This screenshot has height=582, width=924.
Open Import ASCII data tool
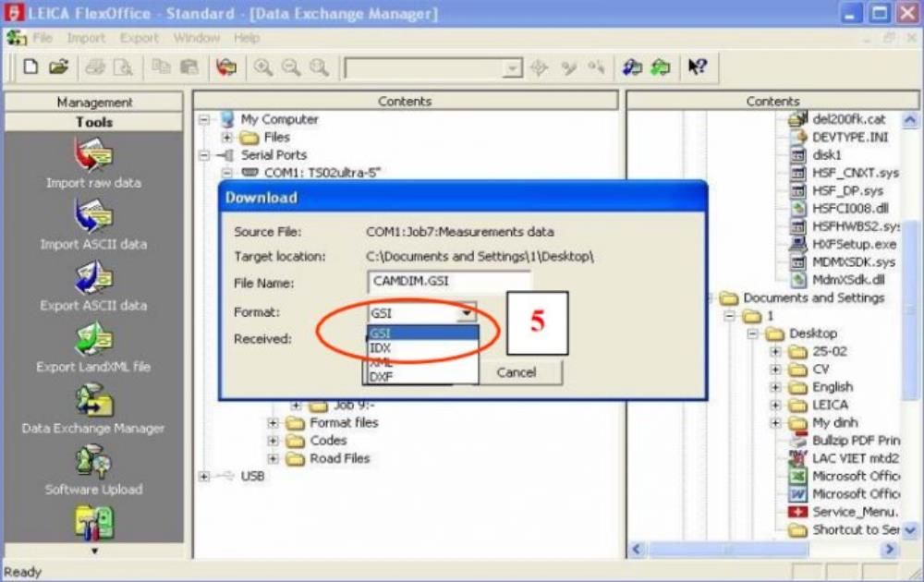(x=93, y=218)
